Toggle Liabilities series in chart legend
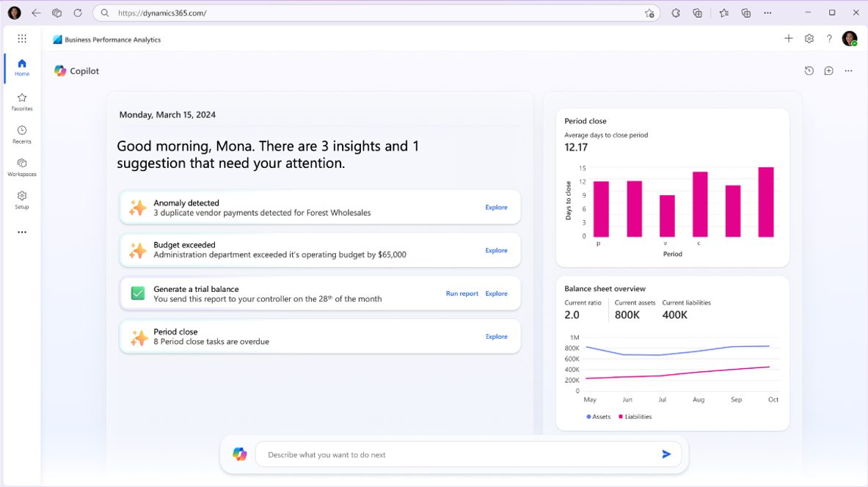Viewport: 868px width, 487px height. pos(635,417)
